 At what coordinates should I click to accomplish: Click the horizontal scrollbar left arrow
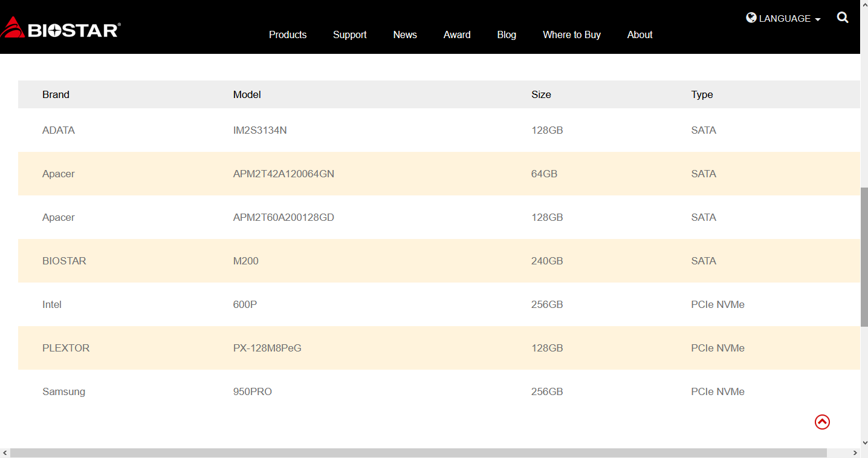5,453
